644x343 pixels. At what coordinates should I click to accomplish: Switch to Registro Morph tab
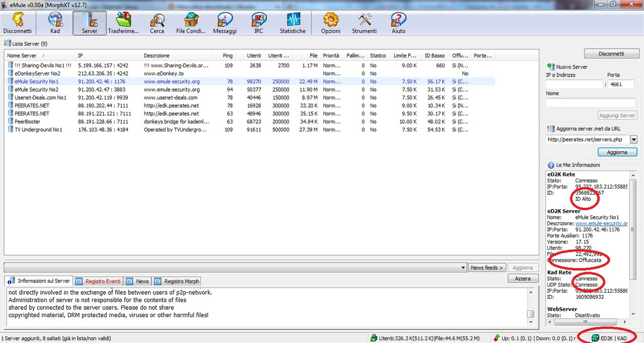pyautogui.click(x=177, y=281)
